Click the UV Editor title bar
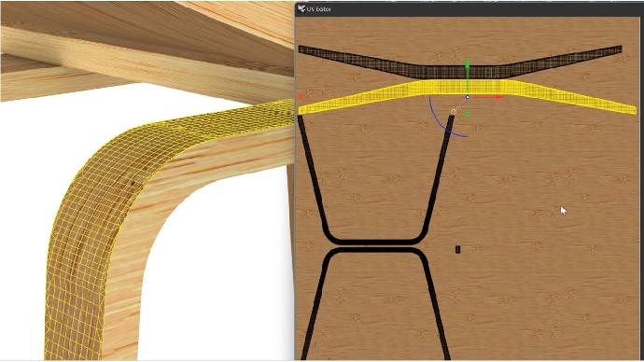644x362 pixels. [x=469, y=9]
